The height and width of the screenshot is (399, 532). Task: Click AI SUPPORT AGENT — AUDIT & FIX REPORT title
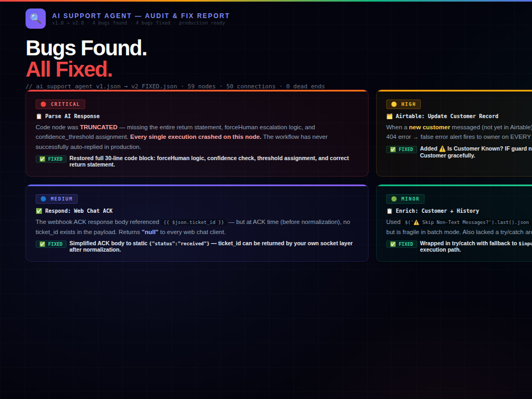click(141, 16)
